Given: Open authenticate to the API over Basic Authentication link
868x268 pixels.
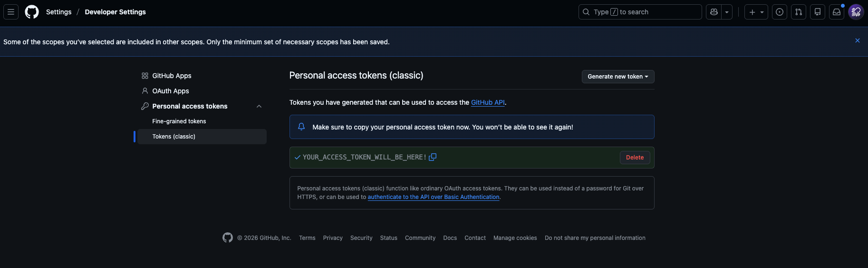Looking at the screenshot, I should point(434,197).
